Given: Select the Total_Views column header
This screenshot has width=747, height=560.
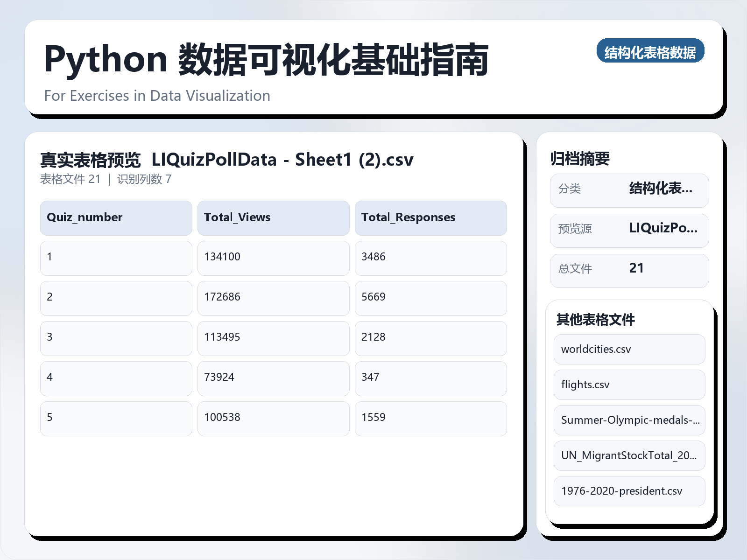Looking at the screenshot, I should 274,217.
